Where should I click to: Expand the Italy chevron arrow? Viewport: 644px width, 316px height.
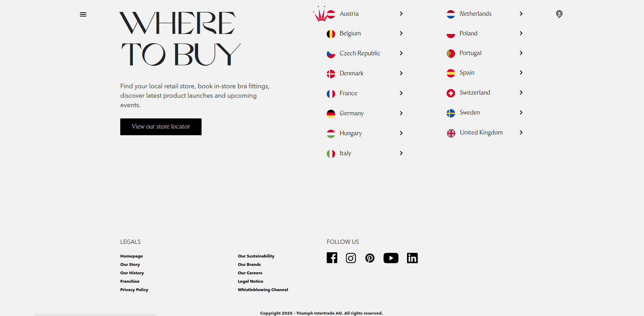pyautogui.click(x=401, y=153)
